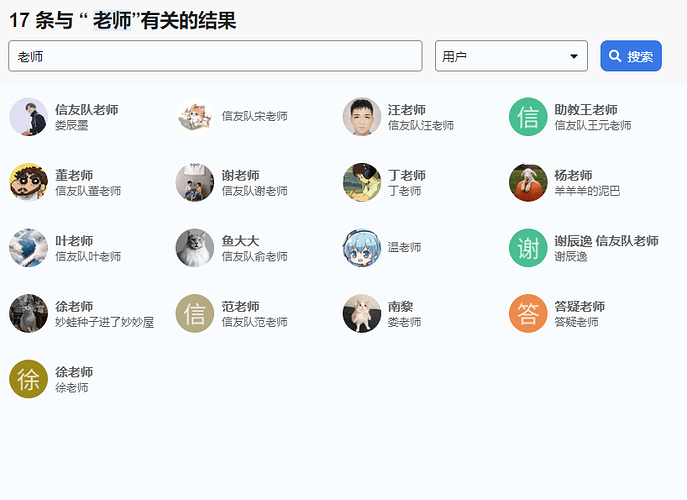Click orange 答 avatar of 答疑老师
The width and height of the screenshot is (687, 500).
point(528,313)
